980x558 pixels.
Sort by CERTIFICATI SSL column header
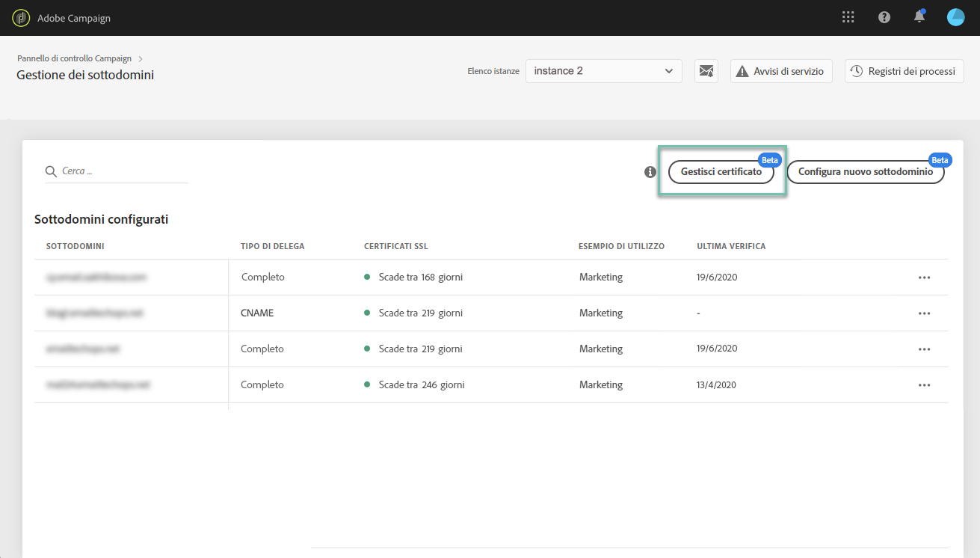396,246
